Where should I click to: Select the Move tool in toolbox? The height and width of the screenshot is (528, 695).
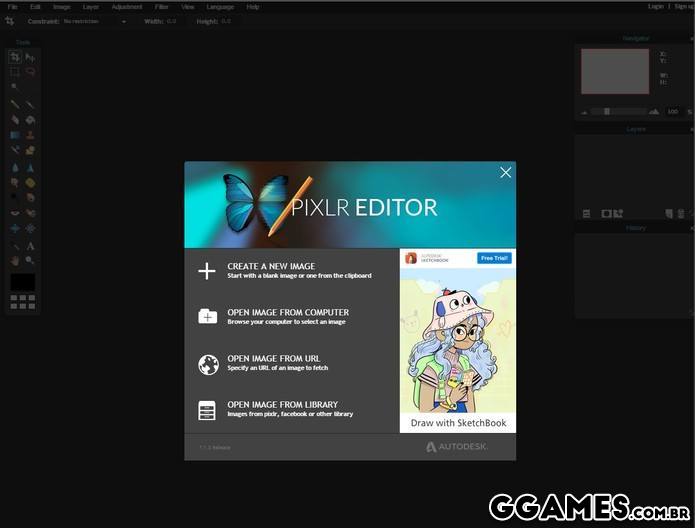[x=30, y=58]
